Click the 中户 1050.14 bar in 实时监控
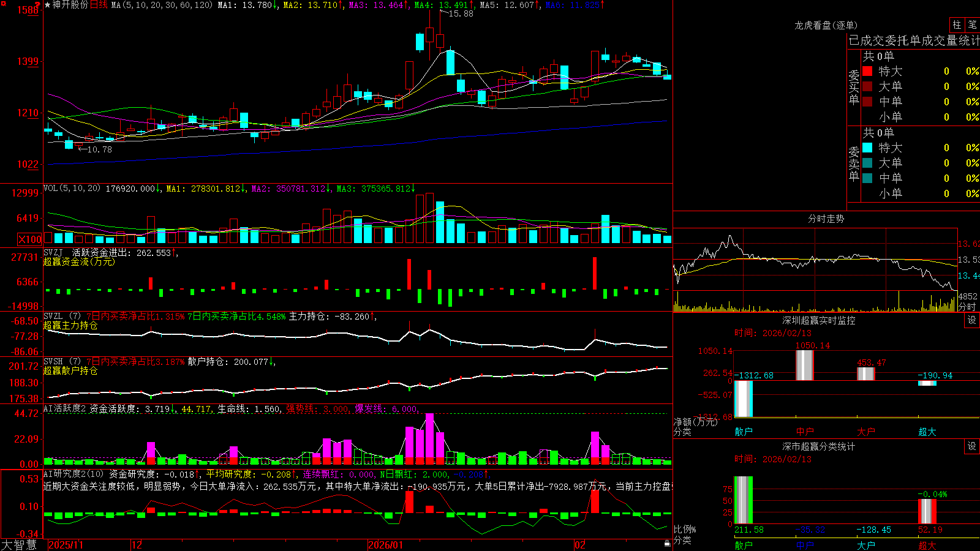Screen dimensions: 980x551 (805, 365)
